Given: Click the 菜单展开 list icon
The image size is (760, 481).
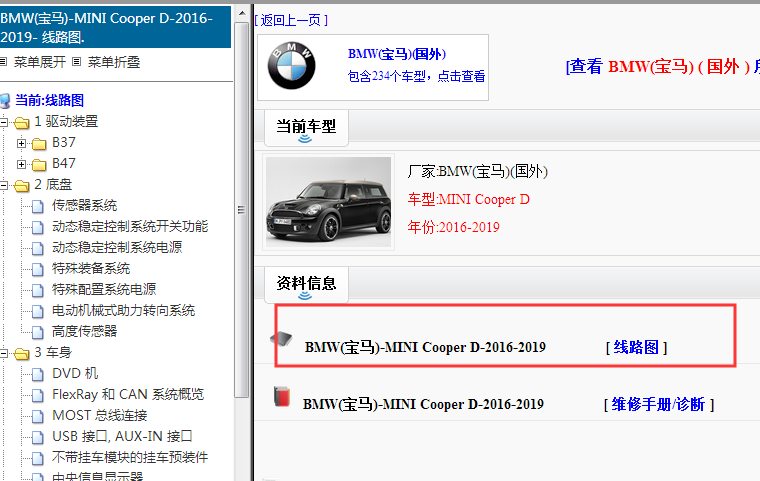Looking at the screenshot, I should 3,62.
